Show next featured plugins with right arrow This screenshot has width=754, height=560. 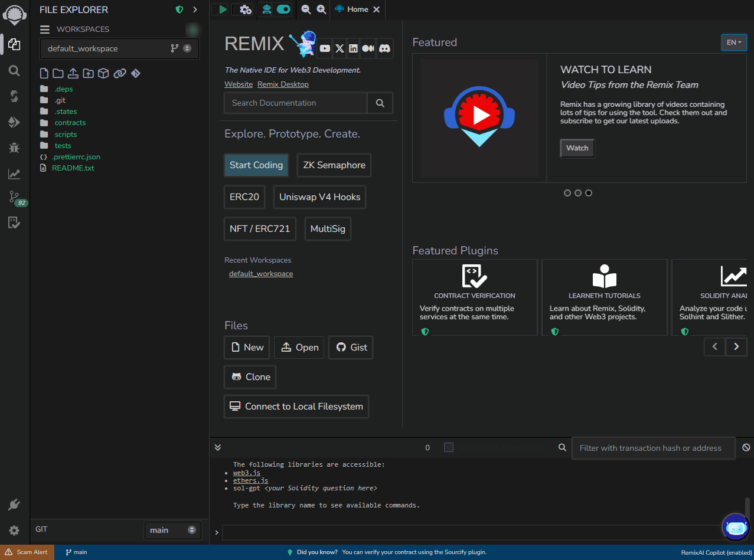[x=736, y=346]
